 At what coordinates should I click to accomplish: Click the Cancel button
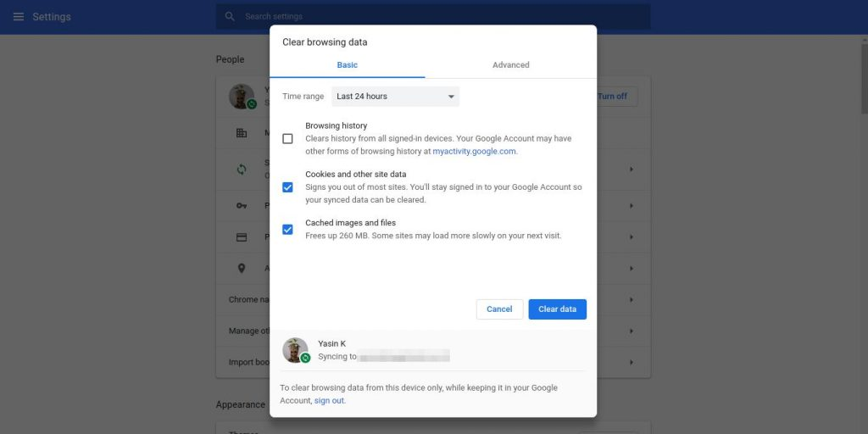(499, 309)
